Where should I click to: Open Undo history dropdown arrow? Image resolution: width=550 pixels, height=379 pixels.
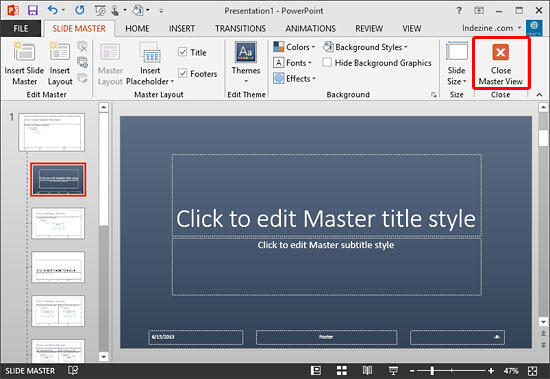pyautogui.click(x=63, y=11)
